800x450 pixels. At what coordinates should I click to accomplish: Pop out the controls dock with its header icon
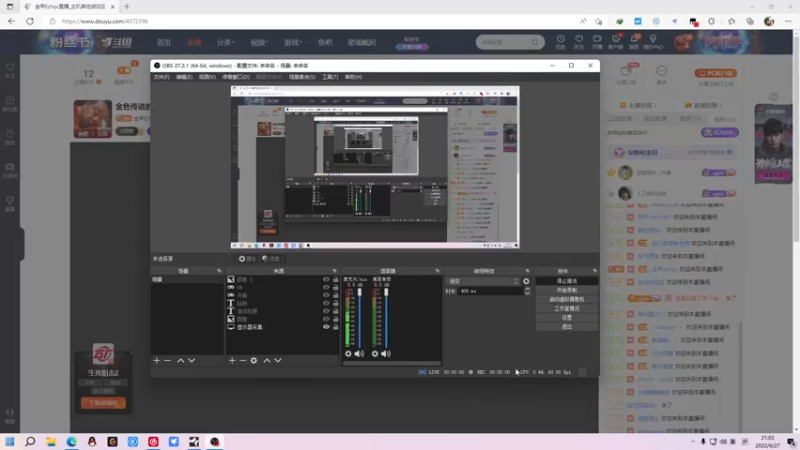595,271
